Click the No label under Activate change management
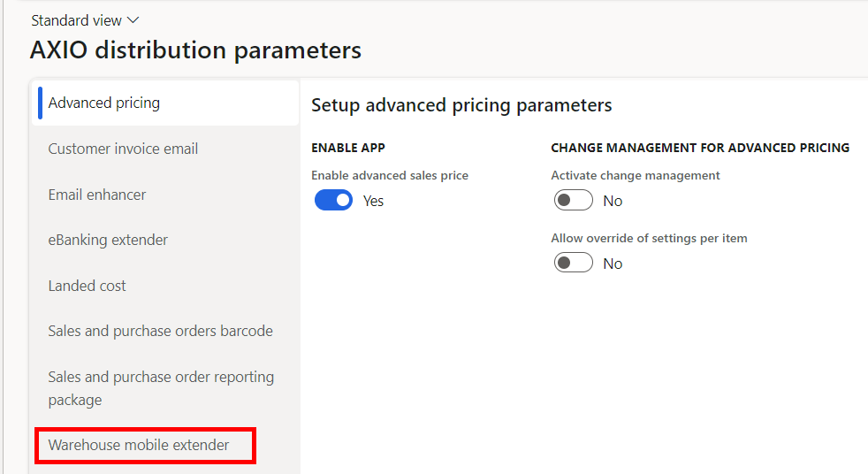This screenshot has width=868, height=474. [x=613, y=201]
